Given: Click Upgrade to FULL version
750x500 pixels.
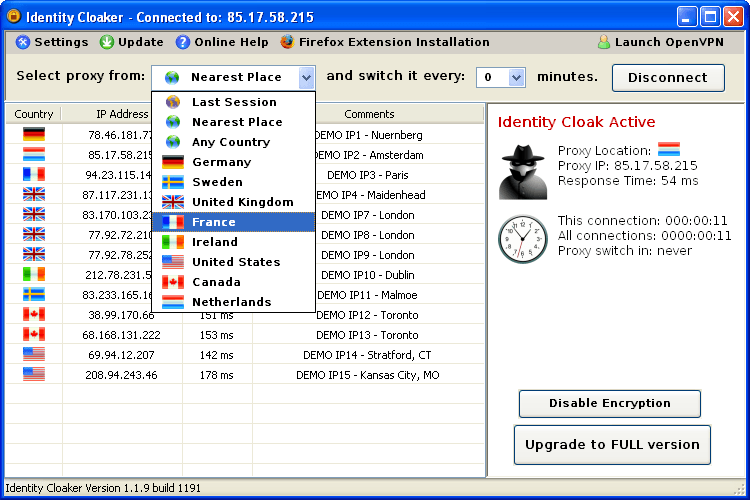Looking at the screenshot, I should coord(612,444).
